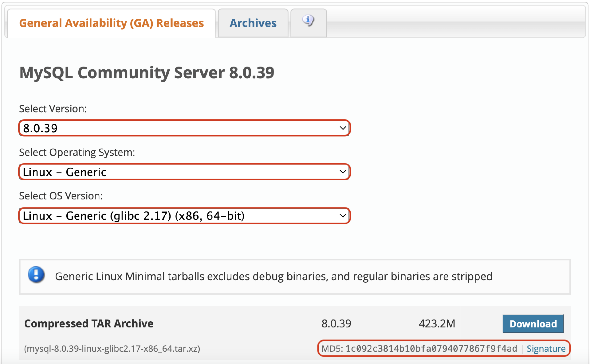Click the 423.2M file size value
Image resolution: width=590 pixels, height=364 pixels.
(437, 324)
